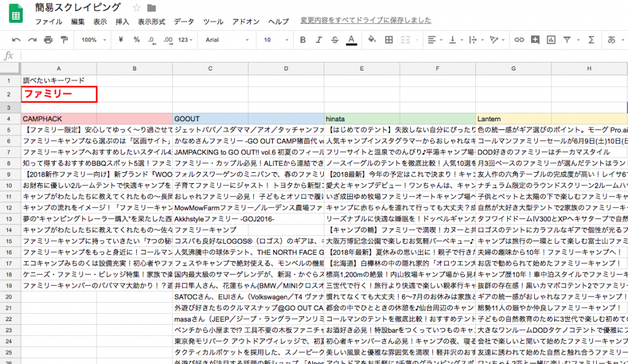Screen dimensions: 628x364
Task: Select the Paint format roller icon
Action: [x=64, y=40]
